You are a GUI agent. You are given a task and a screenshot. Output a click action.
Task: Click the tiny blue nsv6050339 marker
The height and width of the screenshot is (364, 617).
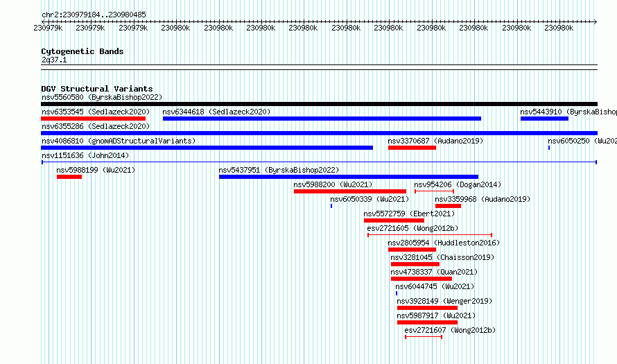point(331,206)
